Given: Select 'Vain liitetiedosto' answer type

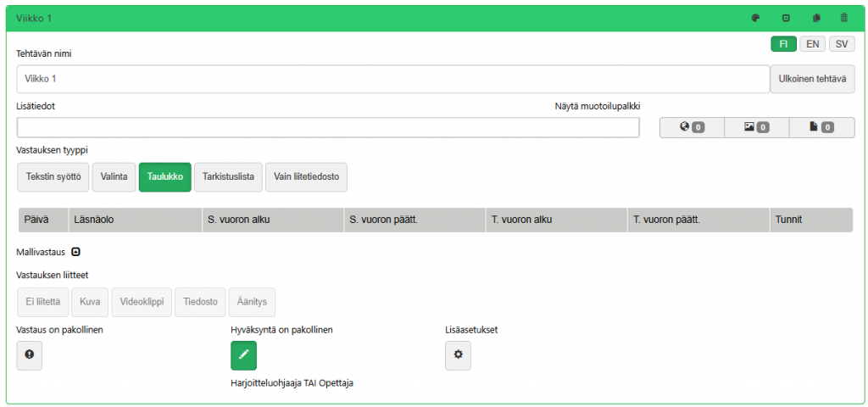Looking at the screenshot, I should click(x=306, y=176).
